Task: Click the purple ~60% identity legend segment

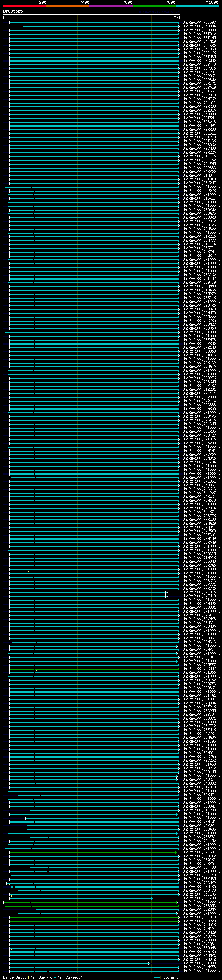Action: click(x=111, y=6)
